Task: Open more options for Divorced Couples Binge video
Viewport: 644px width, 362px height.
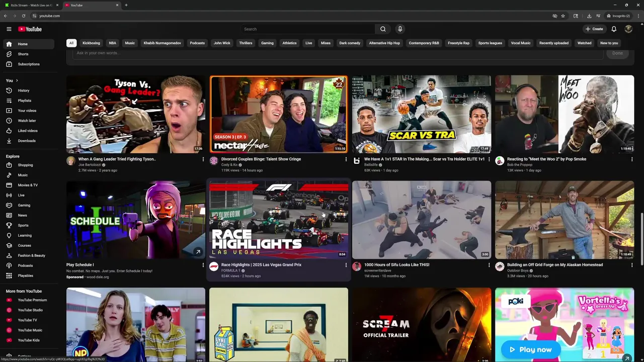Action: [x=346, y=159]
